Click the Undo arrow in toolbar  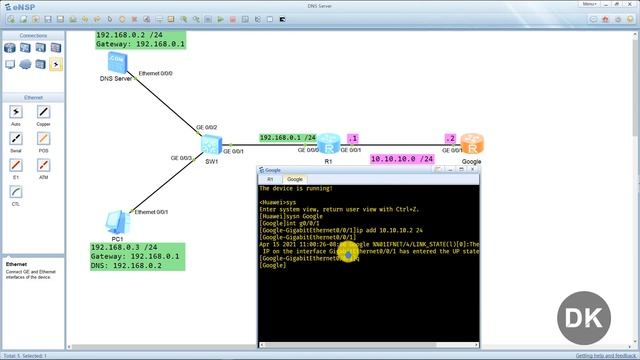tap(85, 19)
